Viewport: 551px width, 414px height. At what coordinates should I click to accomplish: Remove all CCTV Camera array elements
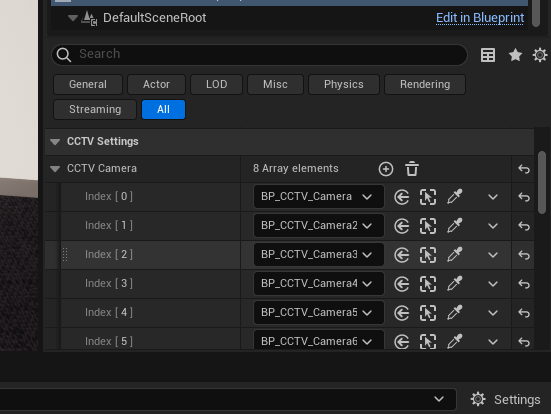pos(412,169)
